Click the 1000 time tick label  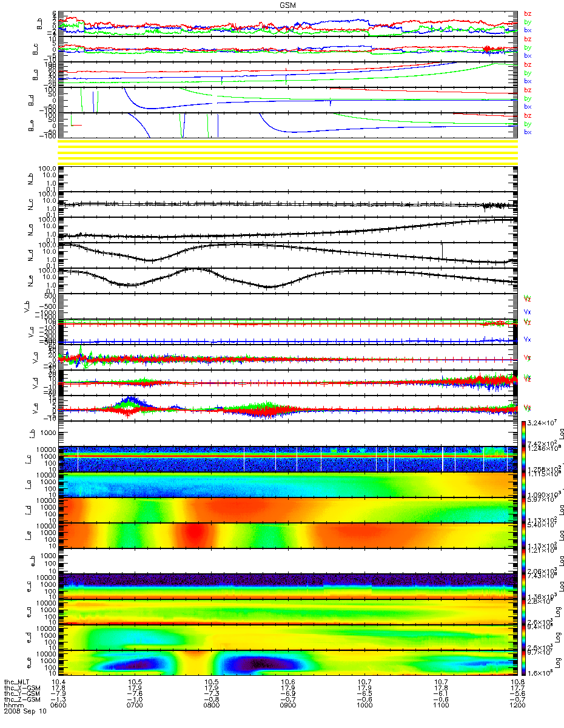tap(364, 706)
